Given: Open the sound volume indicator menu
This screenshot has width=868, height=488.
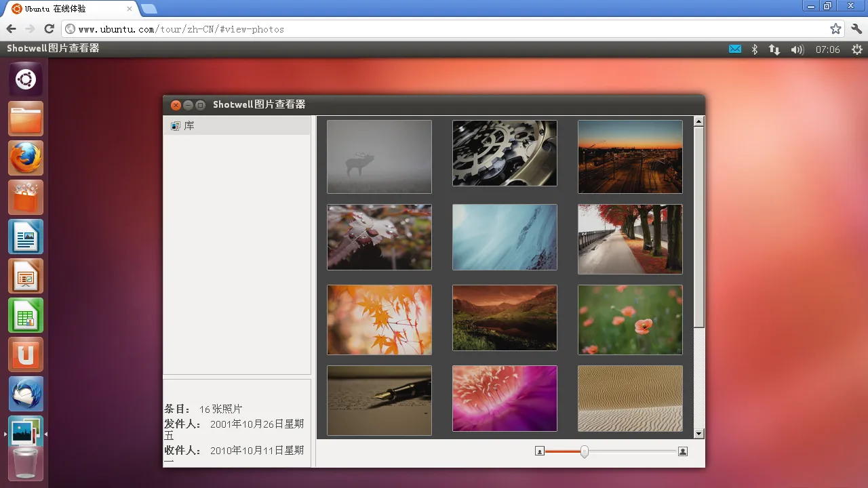Looking at the screenshot, I should click(797, 49).
